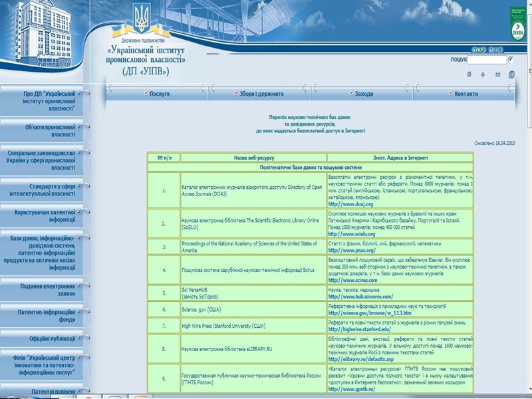Click the Sci VerseHUB cell
Viewport: 532px width, 399px height.
[253, 293]
